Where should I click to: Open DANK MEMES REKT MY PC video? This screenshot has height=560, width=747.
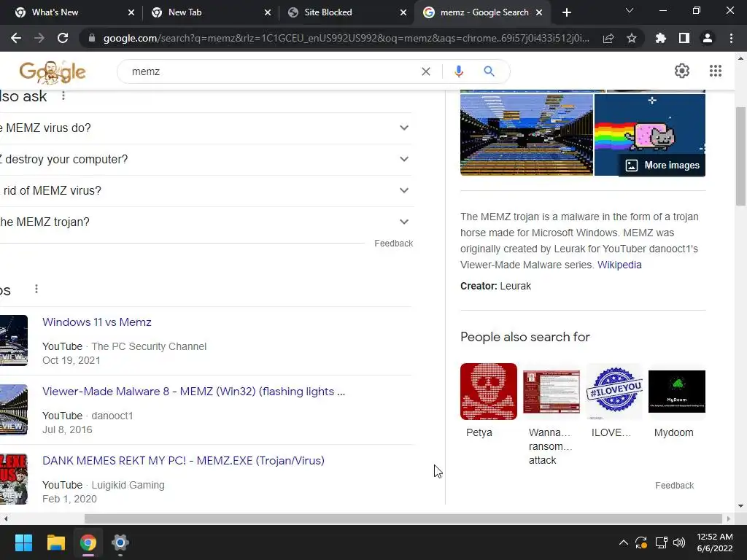[183, 461]
